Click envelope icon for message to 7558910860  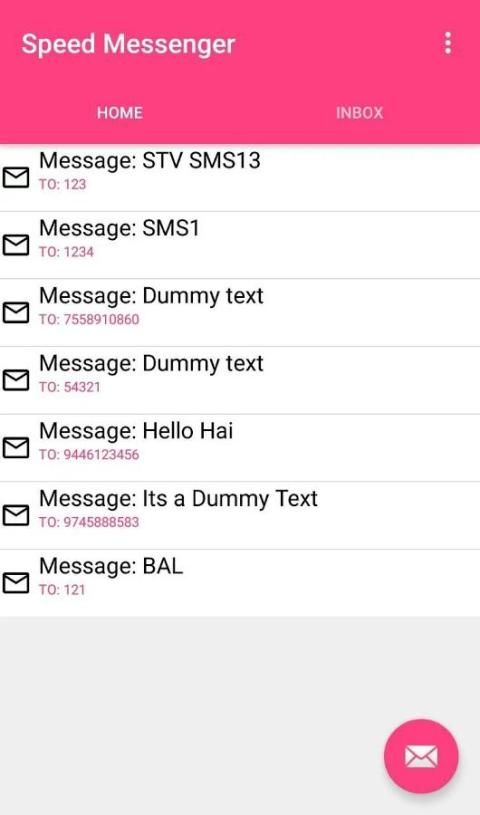pos(16,312)
